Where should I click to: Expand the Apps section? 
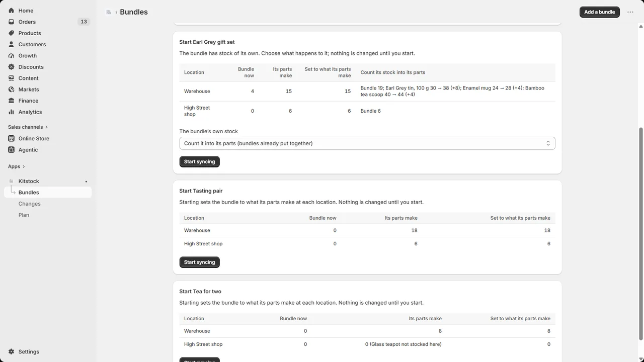17,166
